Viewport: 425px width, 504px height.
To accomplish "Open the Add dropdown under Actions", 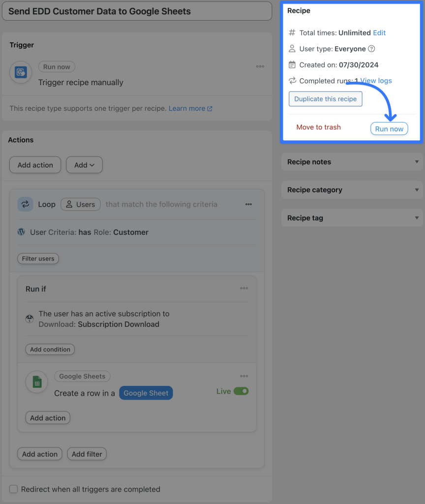I will coord(84,165).
